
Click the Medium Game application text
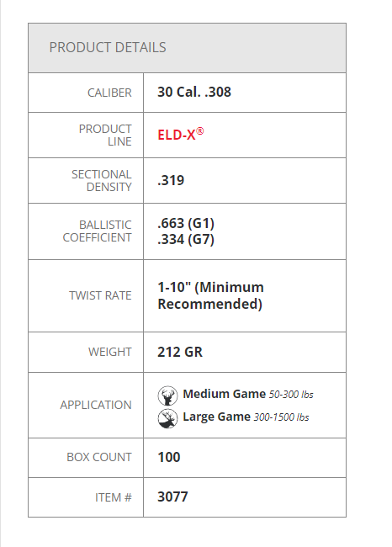[x=225, y=394]
